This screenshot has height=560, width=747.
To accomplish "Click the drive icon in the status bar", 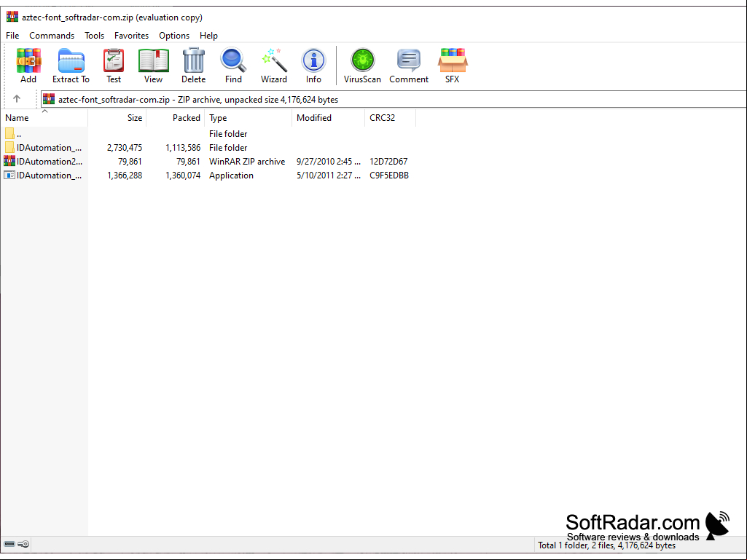I will [x=9, y=544].
